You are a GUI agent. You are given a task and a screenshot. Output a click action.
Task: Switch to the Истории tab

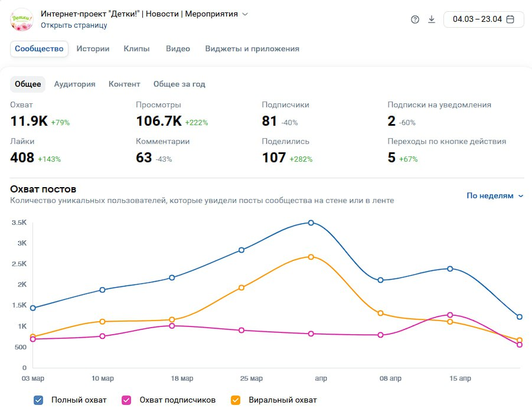[93, 49]
